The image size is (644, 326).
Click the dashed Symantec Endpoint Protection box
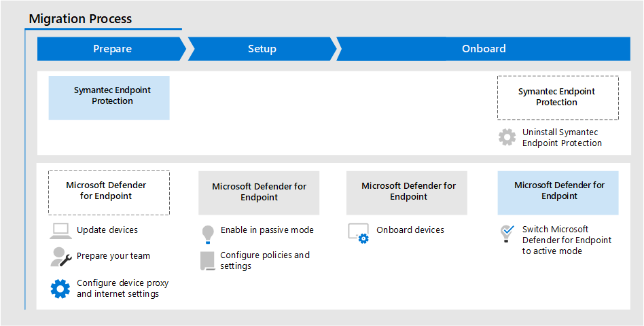[557, 98]
